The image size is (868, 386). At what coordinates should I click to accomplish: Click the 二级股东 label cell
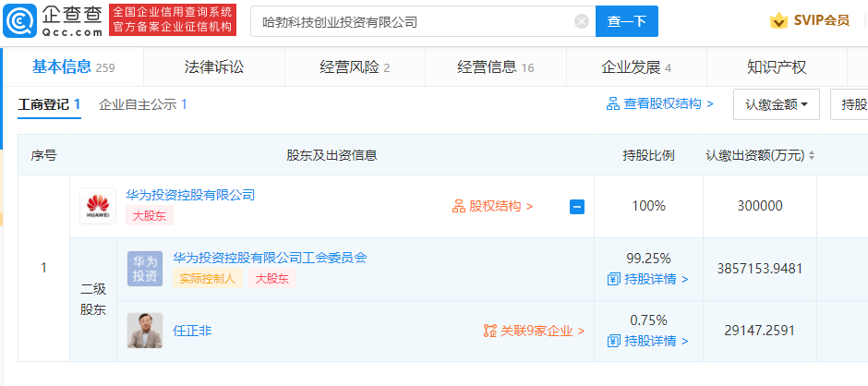pyautogui.click(x=93, y=299)
